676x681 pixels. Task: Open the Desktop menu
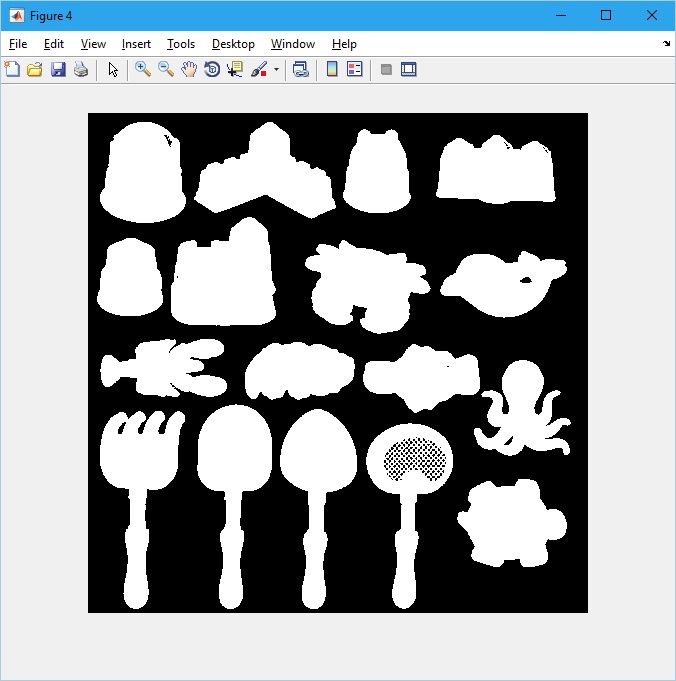click(x=233, y=44)
